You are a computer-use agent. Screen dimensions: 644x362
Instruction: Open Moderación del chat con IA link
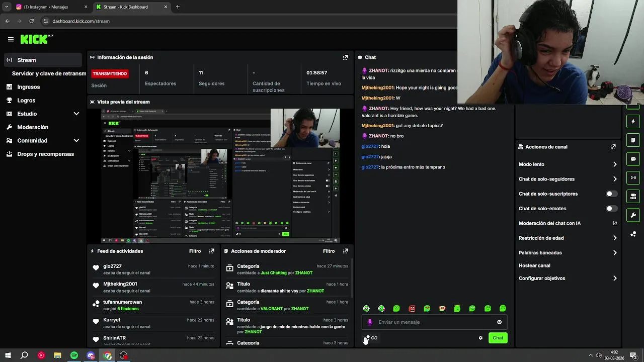[568, 223]
